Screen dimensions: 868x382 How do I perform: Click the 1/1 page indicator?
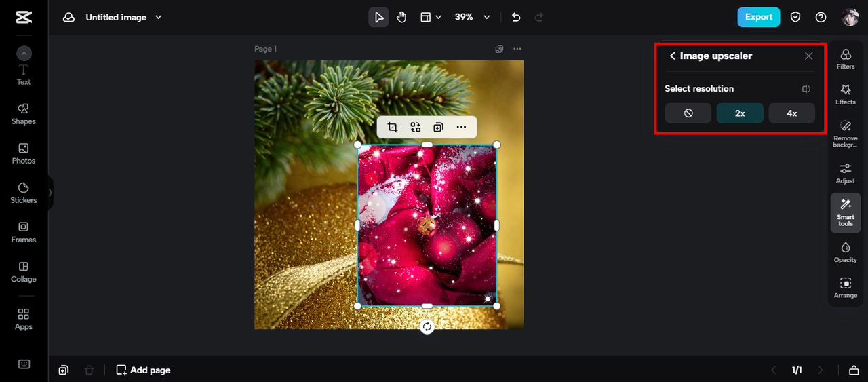pyautogui.click(x=797, y=370)
